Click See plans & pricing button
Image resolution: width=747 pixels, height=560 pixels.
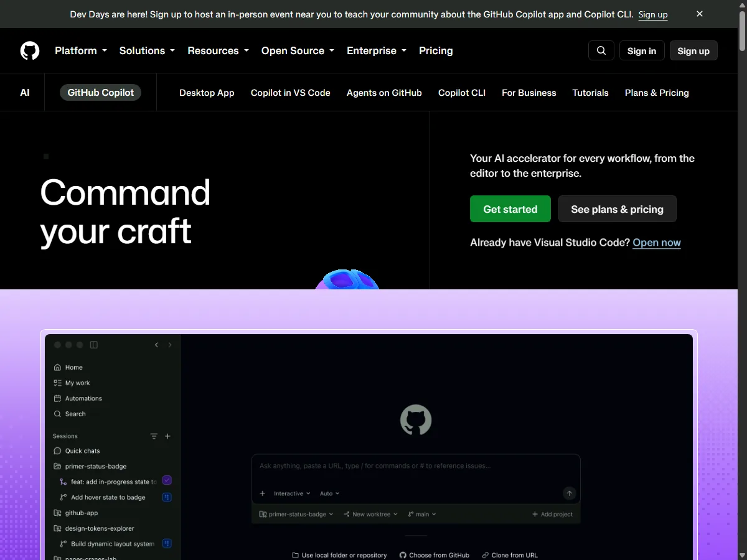point(618,209)
